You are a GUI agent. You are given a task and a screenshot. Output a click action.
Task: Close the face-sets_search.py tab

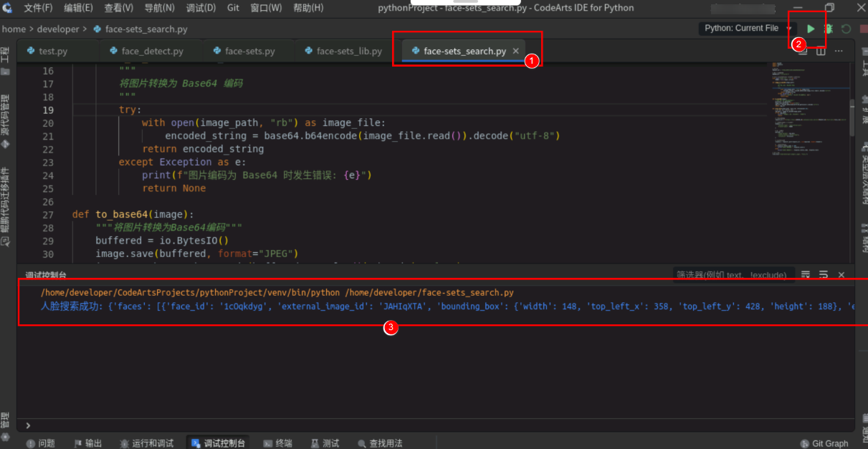[x=515, y=52]
